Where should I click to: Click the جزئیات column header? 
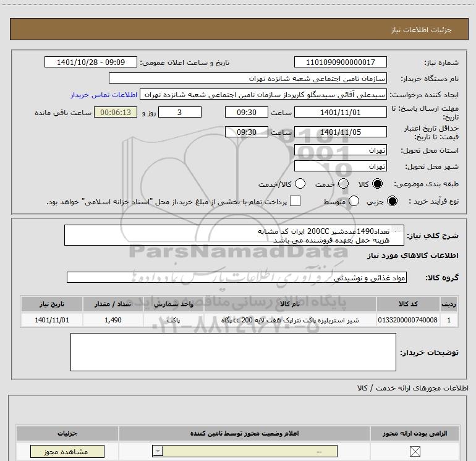[67, 433]
